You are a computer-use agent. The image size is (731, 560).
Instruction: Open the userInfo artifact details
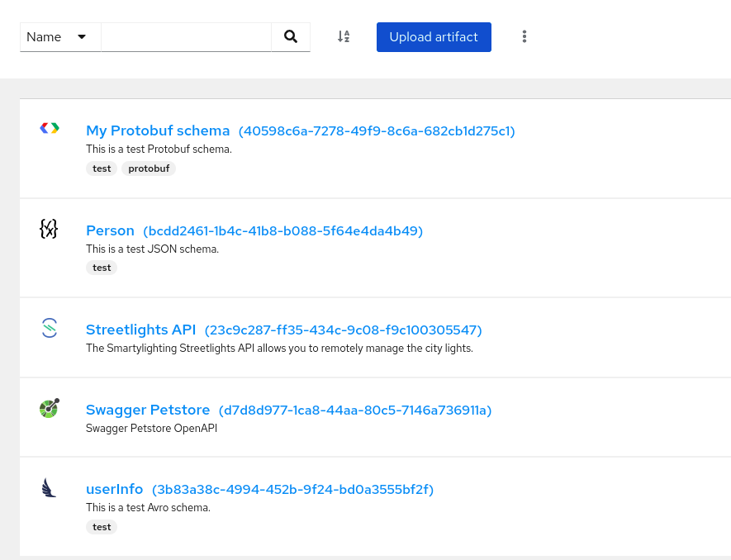tap(115, 489)
